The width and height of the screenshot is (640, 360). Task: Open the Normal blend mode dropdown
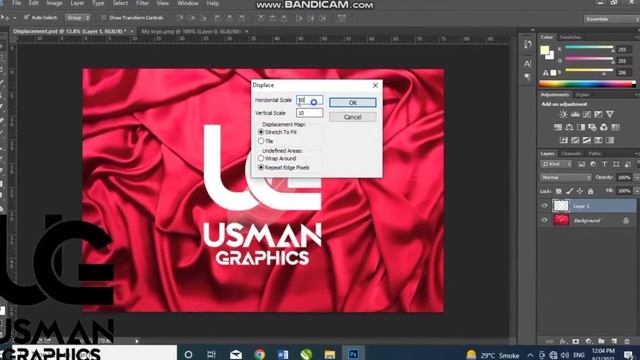(566, 178)
